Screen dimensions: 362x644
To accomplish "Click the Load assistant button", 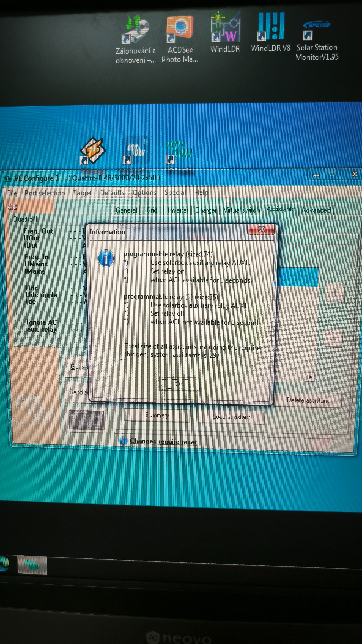I will coord(231,417).
